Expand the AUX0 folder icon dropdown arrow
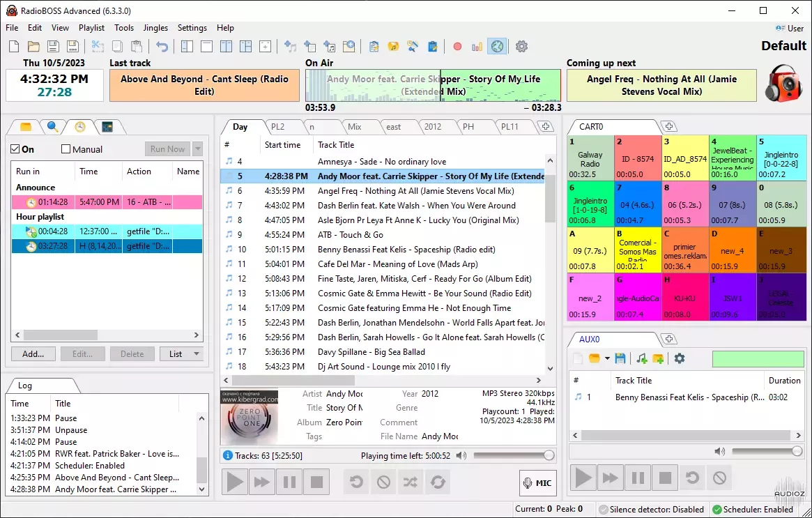This screenshot has height=518, width=812. (607, 358)
